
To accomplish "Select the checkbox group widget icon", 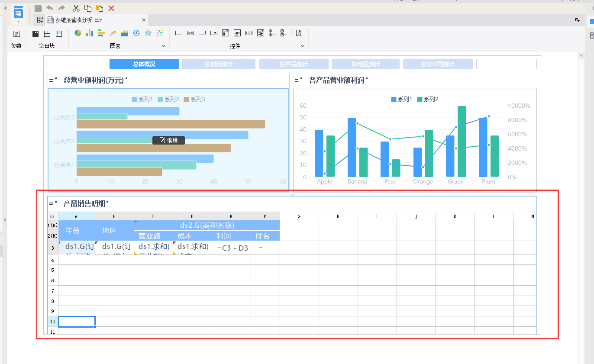I will (x=284, y=33).
